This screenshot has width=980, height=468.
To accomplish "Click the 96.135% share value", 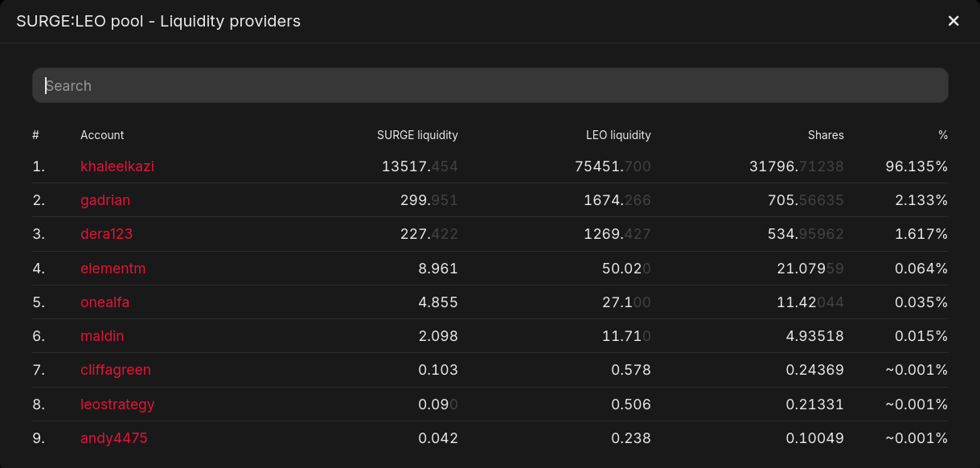I will pos(916,166).
